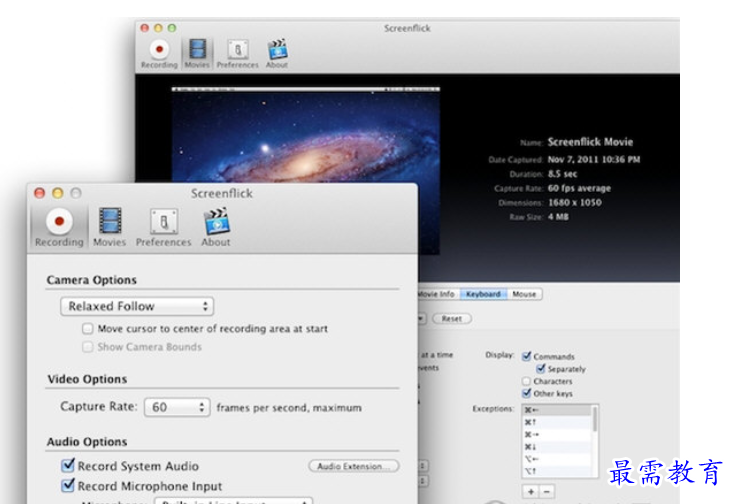
Task: Switch to the Movie Info tab
Action: tap(438, 294)
